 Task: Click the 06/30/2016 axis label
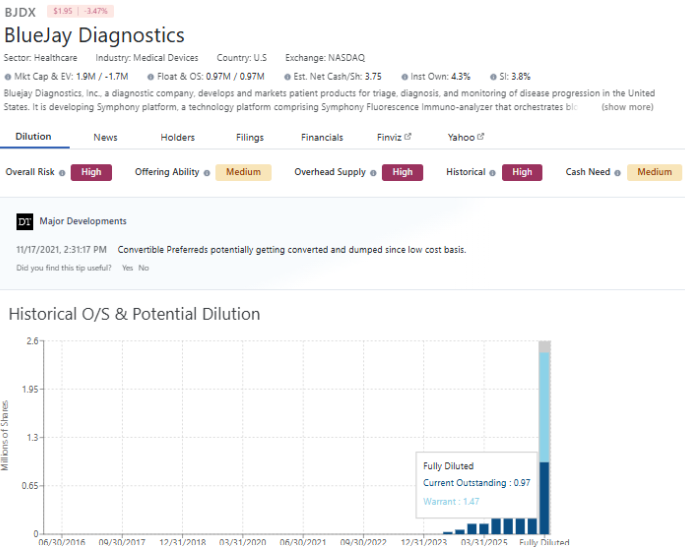pyautogui.click(x=62, y=542)
